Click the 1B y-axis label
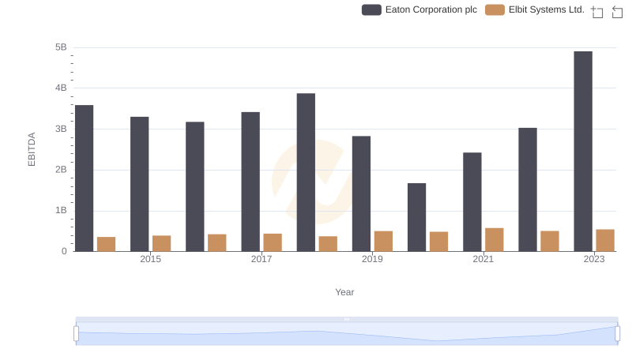The image size is (632, 364). click(x=61, y=210)
